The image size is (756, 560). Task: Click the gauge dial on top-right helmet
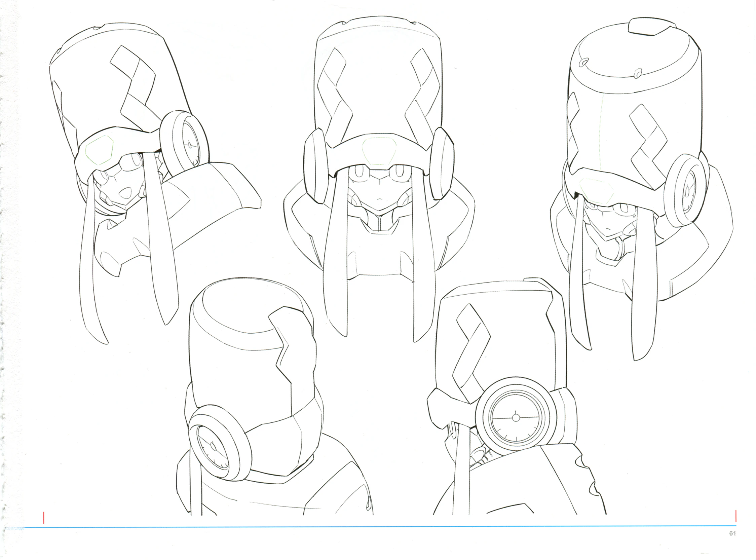point(688,192)
